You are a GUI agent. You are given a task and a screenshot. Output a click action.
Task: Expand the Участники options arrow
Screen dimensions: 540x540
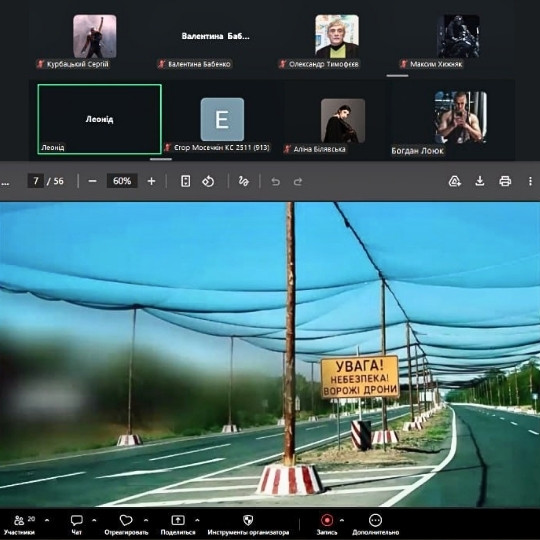coord(47,520)
